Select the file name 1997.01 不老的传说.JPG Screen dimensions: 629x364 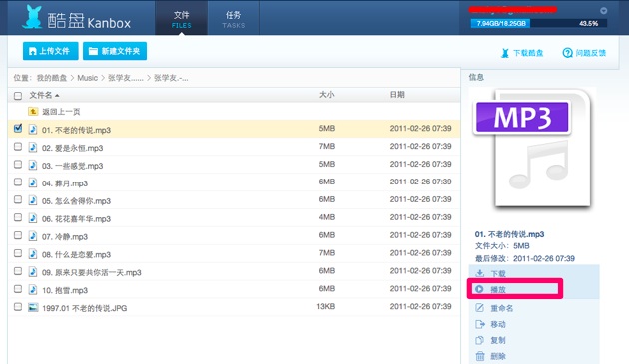tap(84, 308)
